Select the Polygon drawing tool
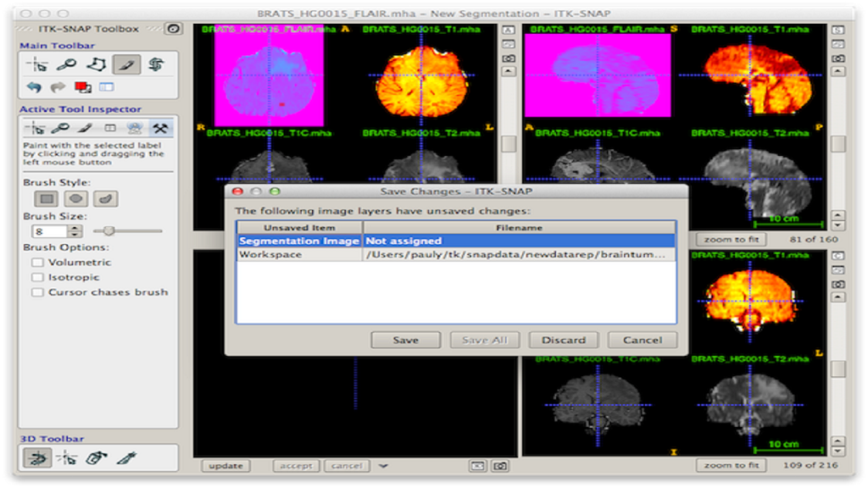The width and height of the screenshot is (868, 488). pyautogui.click(x=96, y=64)
